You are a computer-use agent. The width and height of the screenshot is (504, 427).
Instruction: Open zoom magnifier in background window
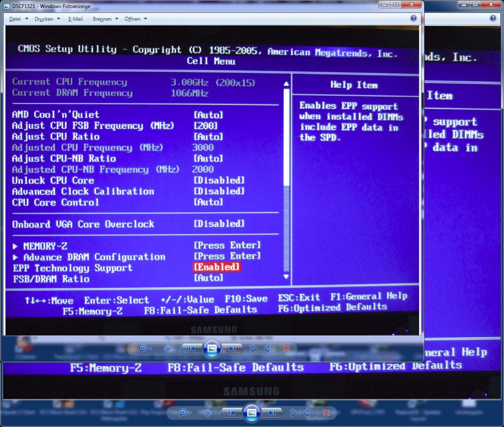[185, 413]
